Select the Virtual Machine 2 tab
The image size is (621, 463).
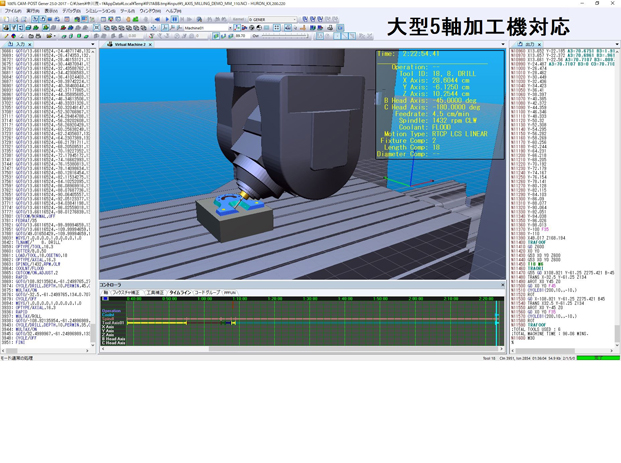point(127,44)
